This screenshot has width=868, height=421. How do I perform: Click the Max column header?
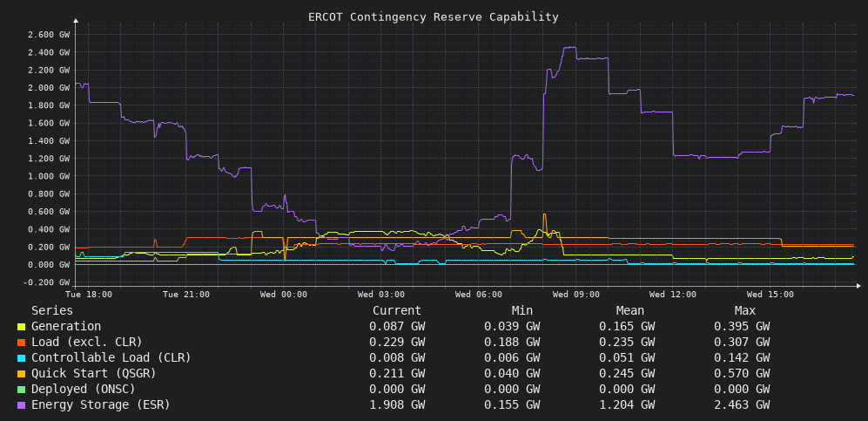745,311
